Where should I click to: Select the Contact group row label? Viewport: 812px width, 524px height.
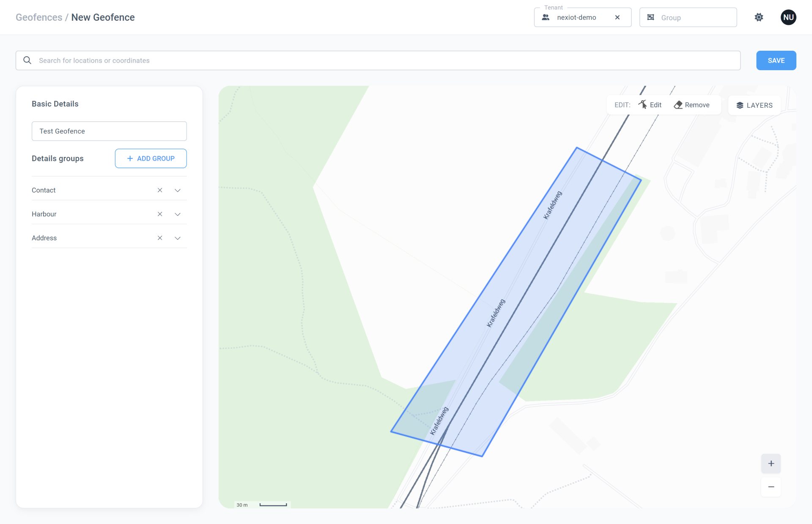pos(44,190)
